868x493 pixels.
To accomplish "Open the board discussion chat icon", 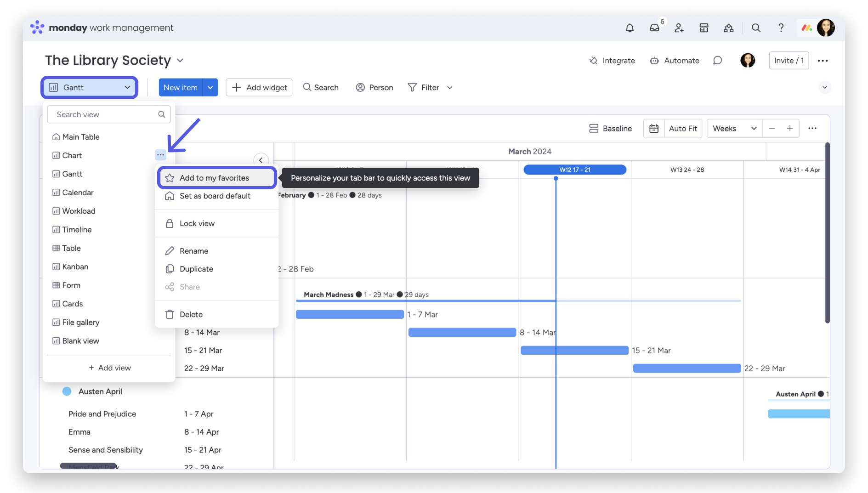I will point(717,61).
